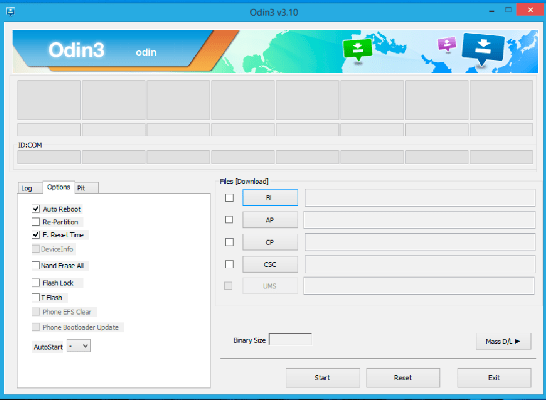Enable the Nand Erase All checkbox
Viewport: 546px width, 400px height.
tap(36, 266)
